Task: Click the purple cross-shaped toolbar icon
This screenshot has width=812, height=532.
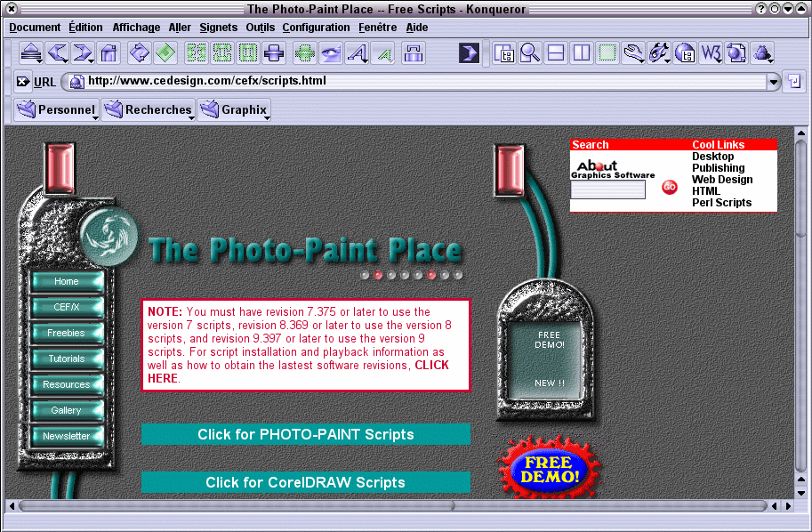Action: (x=274, y=52)
